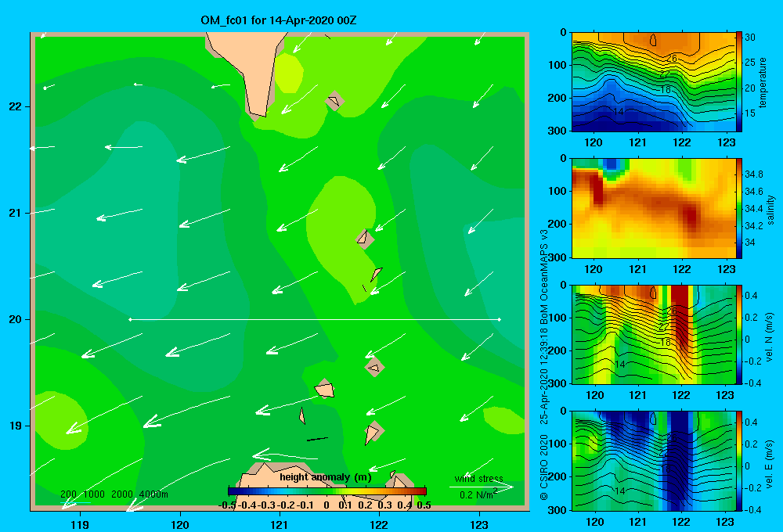Click the 'vel. E (m/s)' axis label
The image size is (783, 532).
tap(770, 464)
